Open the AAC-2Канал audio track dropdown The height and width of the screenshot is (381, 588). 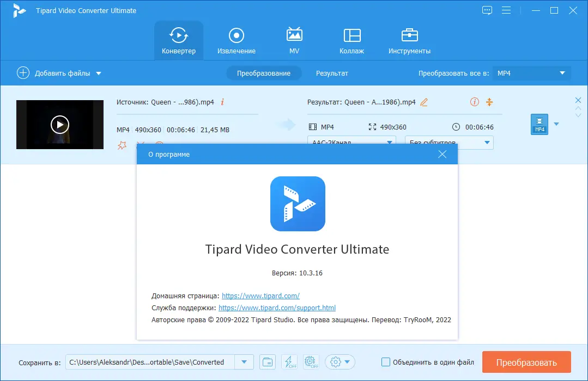pyautogui.click(x=351, y=142)
